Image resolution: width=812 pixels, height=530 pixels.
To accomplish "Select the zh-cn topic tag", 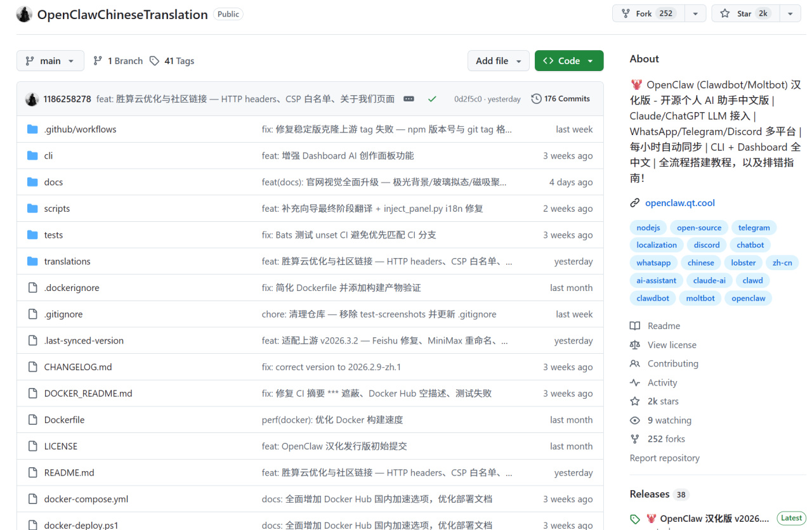I will [x=782, y=263].
